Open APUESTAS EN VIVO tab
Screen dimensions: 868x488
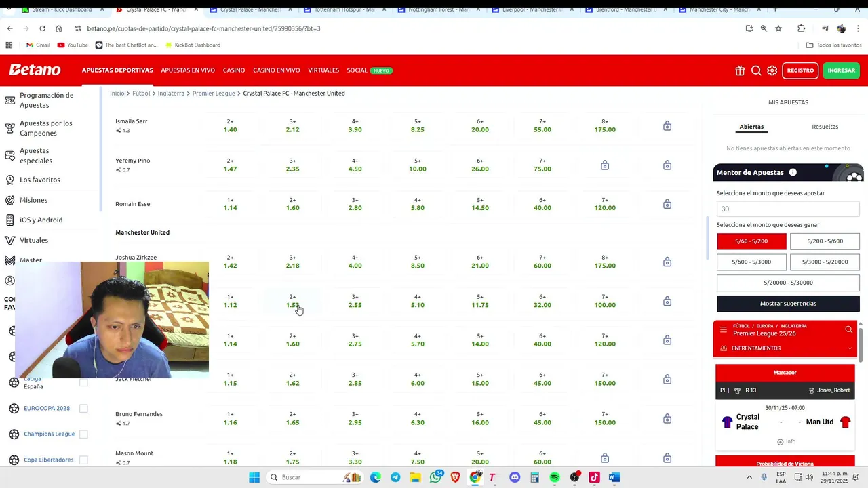(188, 70)
